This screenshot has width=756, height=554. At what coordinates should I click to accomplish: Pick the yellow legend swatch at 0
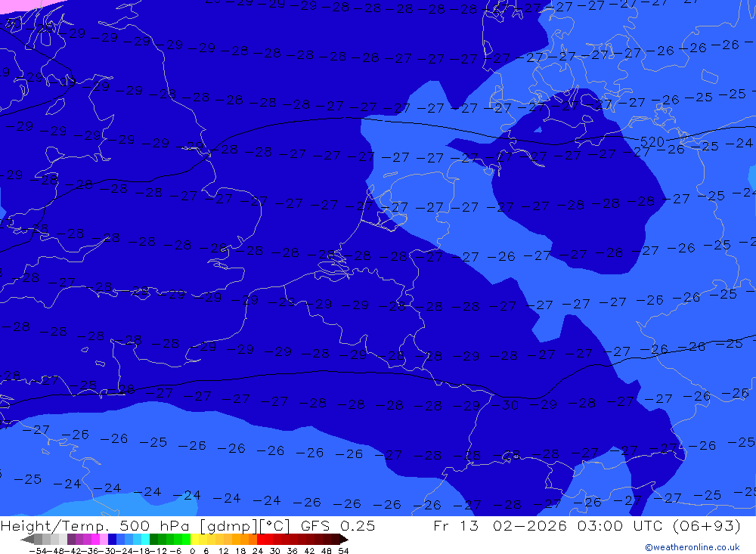point(195,539)
